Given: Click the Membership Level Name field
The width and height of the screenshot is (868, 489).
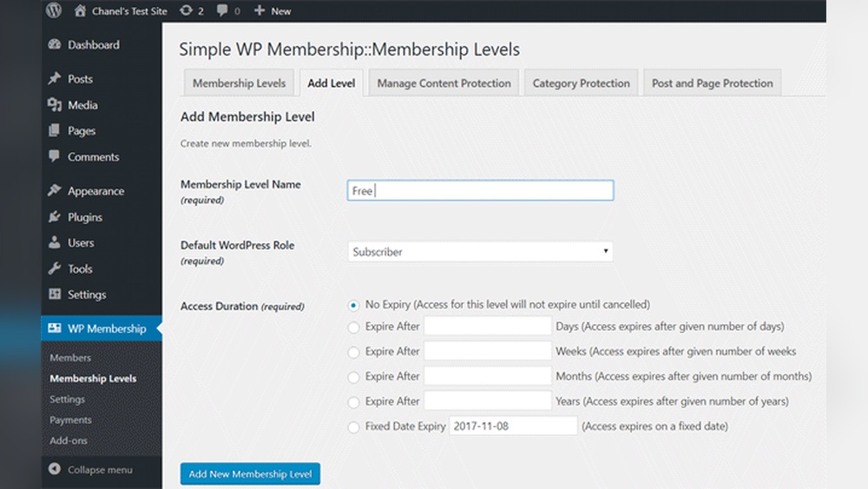Looking at the screenshot, I should pyautogui.click(x=480, y=190).
